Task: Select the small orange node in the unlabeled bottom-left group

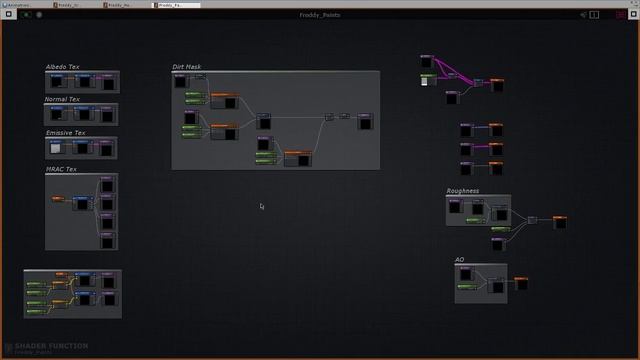Action: [62, 274]
